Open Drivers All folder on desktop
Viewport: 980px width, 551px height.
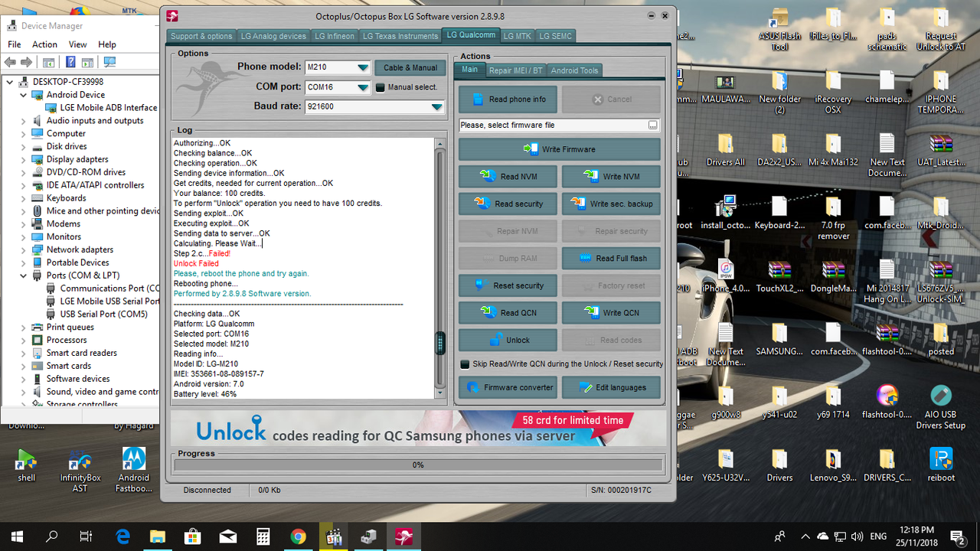725,149
